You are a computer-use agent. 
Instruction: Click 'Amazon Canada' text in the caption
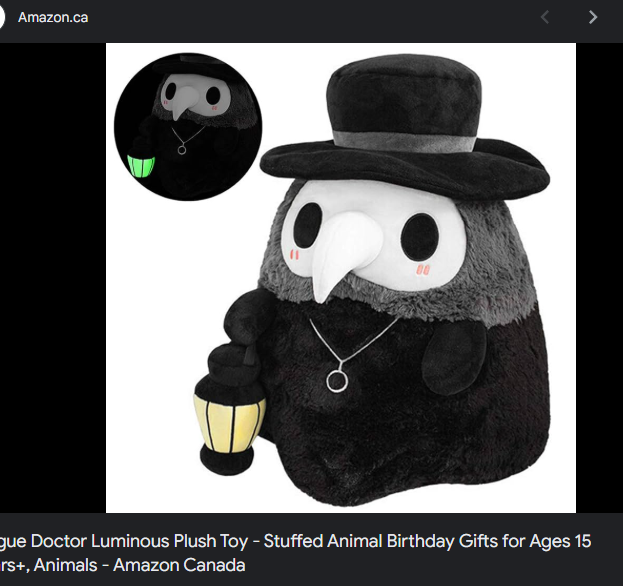point(179,565)
